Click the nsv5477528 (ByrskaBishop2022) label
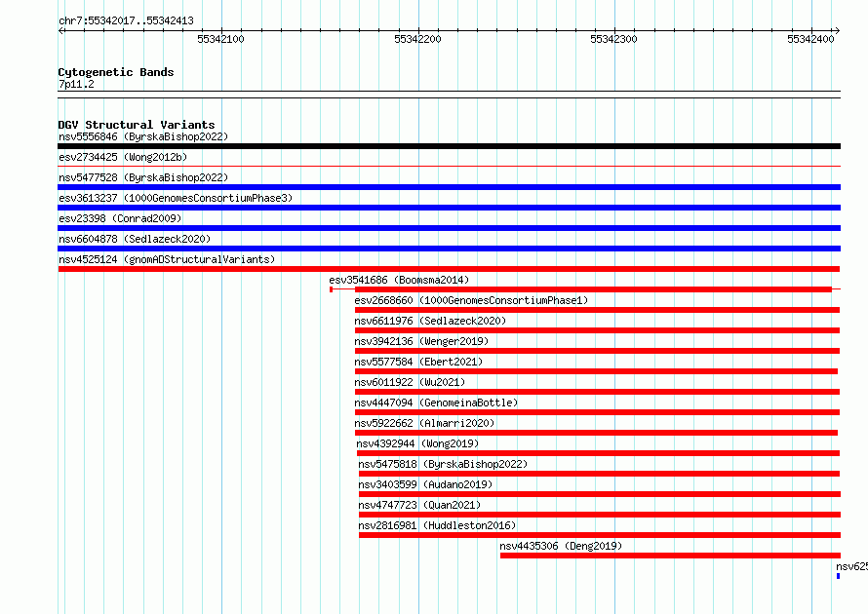The image size is (868, 614). [x=143, y=177]
